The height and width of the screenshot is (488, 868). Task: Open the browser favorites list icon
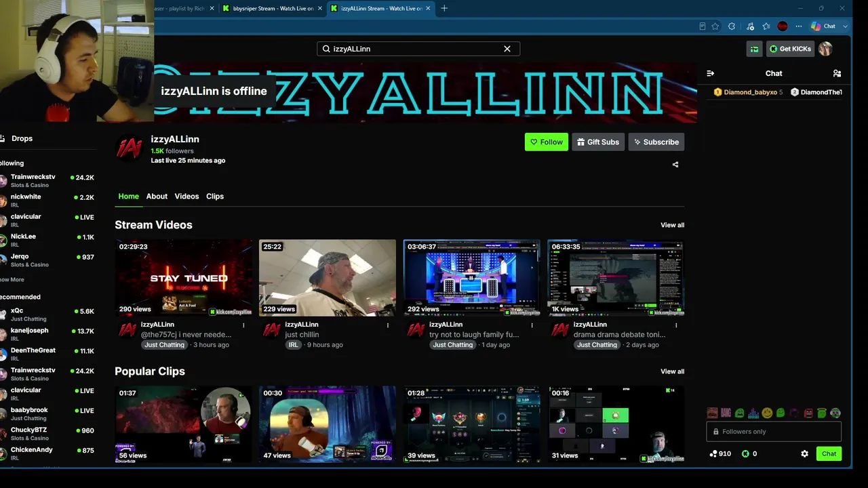pos(766,26)
